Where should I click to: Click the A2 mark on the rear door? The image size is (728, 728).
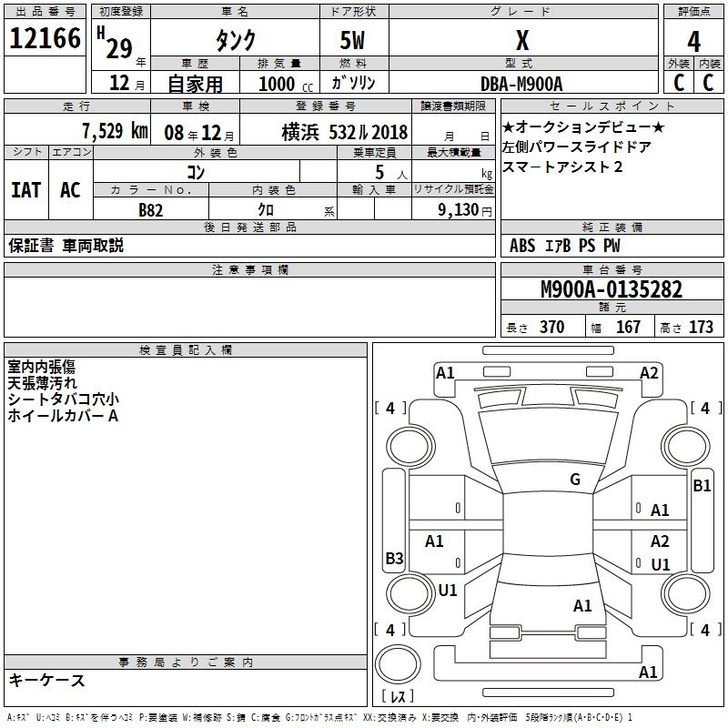[659, 541]
